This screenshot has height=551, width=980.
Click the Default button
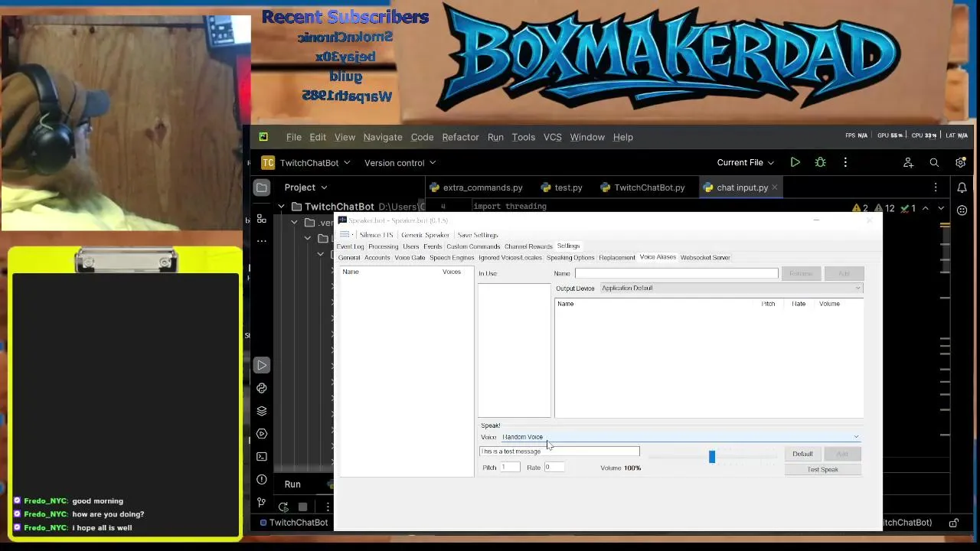[802, 454]
